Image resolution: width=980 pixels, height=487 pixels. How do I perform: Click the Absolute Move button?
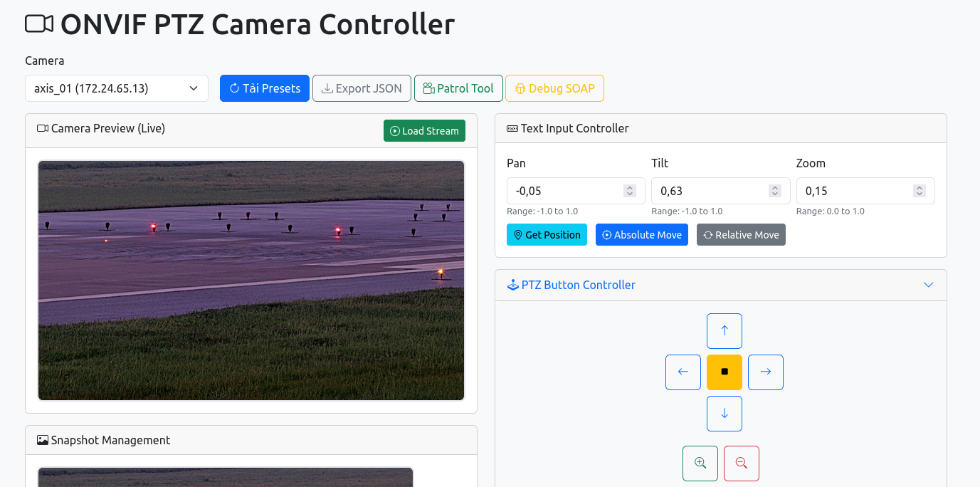(x=642, y=235)
